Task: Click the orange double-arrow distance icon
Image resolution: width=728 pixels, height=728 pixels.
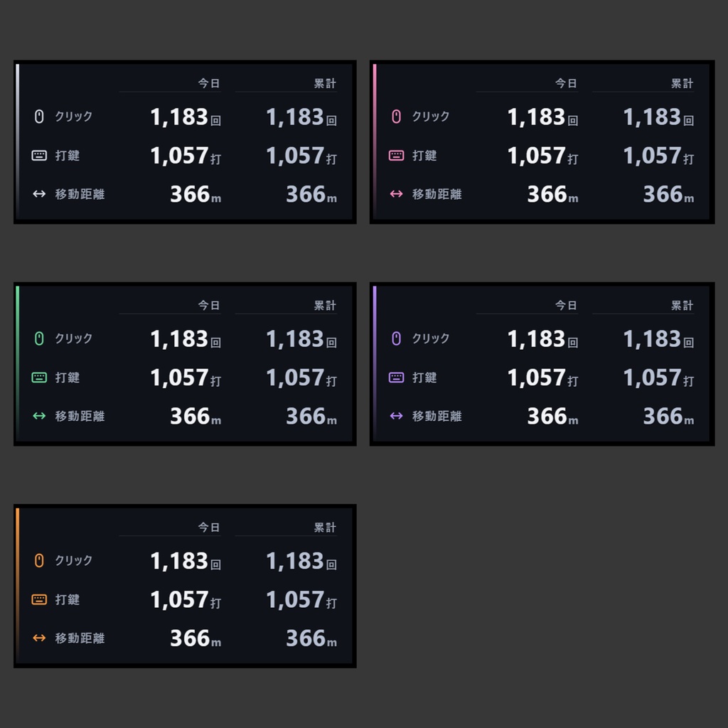Action: point(39,638)
